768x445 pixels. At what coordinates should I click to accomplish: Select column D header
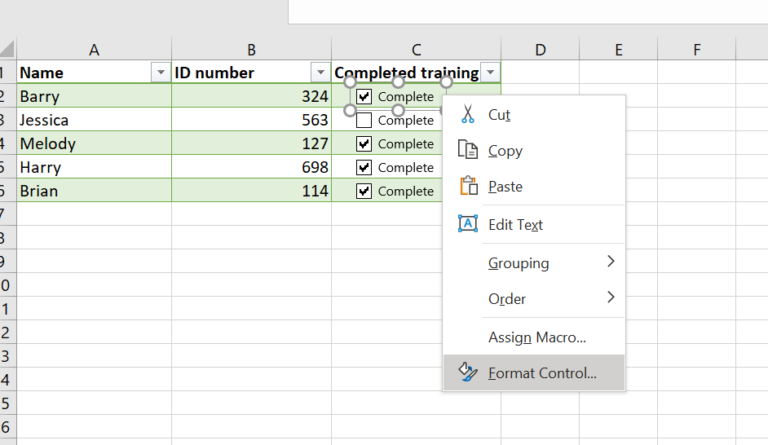pyautogui.click(x=539, y=49)
